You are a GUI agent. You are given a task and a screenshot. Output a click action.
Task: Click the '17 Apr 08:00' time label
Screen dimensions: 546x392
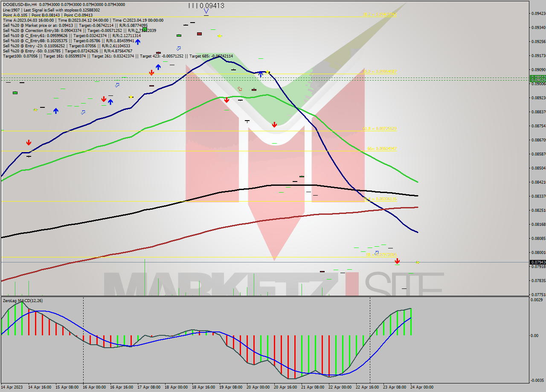click(x=149, y=387)
